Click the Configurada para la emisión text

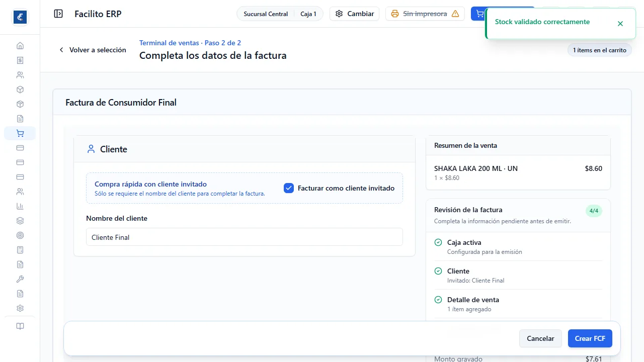[x=485, y=252]
